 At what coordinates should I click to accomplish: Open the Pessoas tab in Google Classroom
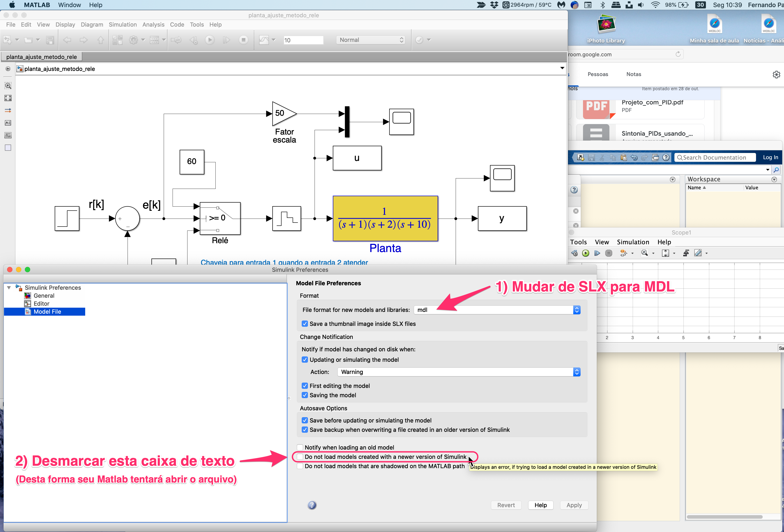pos(598,74)
